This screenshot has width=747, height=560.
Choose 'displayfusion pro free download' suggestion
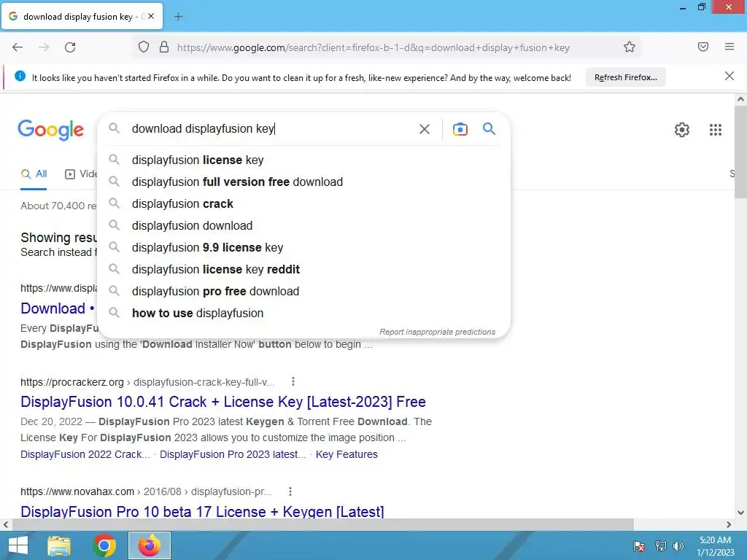[x=303, y=292]
